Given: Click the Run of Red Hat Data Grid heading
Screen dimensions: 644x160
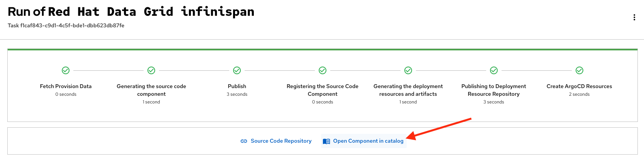Looking at the screenshot, I should pos(131,12).
